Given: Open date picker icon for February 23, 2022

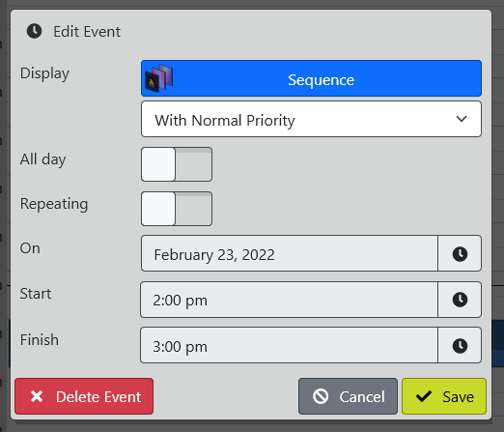Looking at the screenshot, I should [x=460, y=253].
